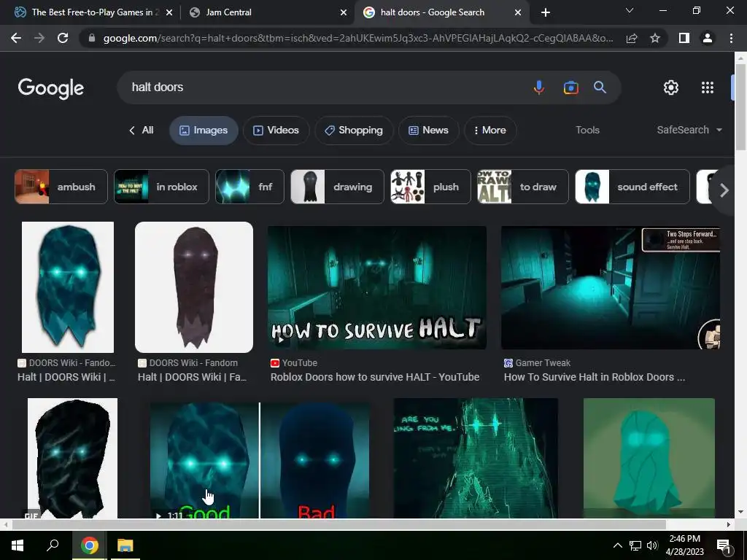747x560 pixels.
Task: Go back to the previous page
Action: 16,38
